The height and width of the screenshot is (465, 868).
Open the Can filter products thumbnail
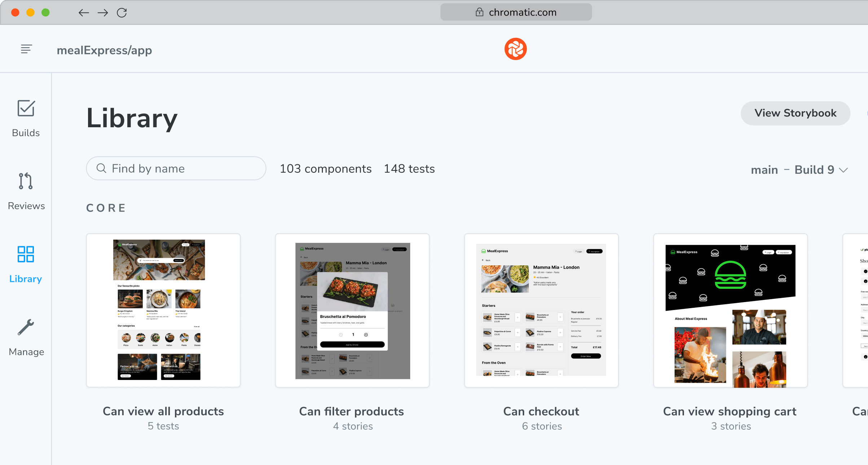(x=352, y=310)
